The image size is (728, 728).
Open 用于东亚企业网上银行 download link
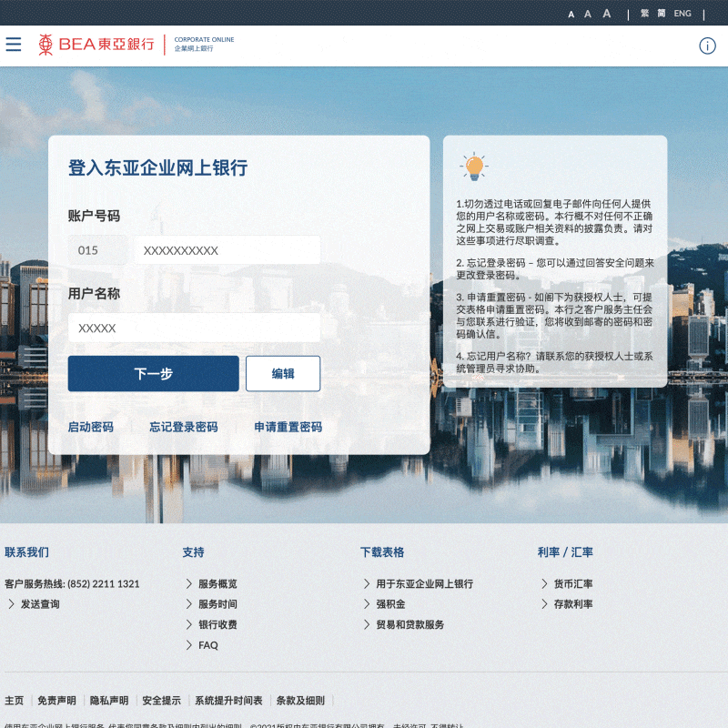point(424,583)
